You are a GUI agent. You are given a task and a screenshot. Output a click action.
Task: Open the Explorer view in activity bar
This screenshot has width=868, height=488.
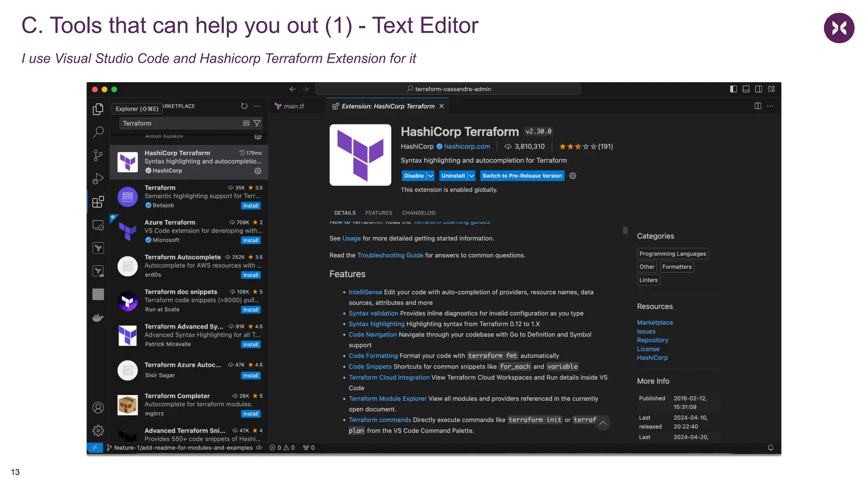[98, 109]
